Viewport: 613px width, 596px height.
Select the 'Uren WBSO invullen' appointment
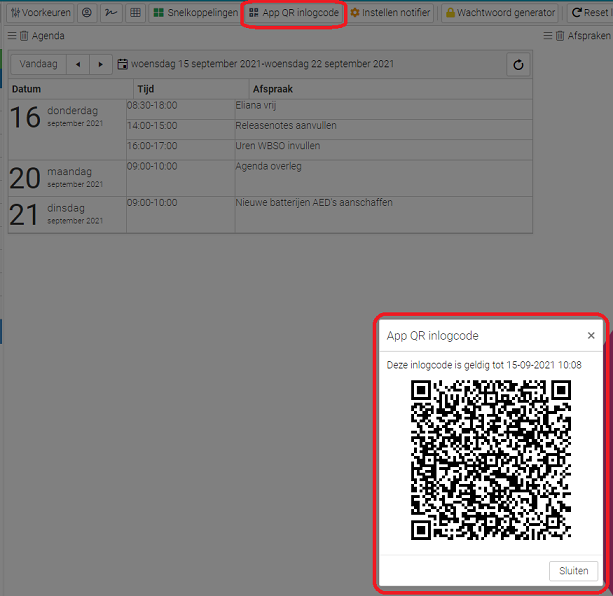[x=383, y=150]
